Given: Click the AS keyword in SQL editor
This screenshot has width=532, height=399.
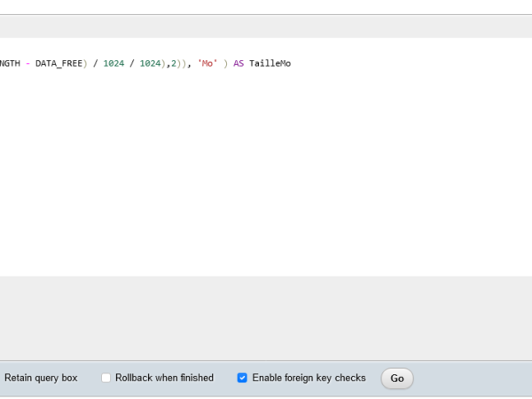Looking at the screenshot, I should point(239,64).
